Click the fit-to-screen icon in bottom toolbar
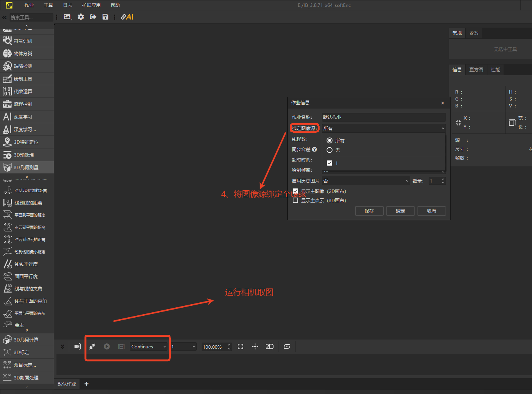Viewport: 532px width, 394px height. [240, 346]
